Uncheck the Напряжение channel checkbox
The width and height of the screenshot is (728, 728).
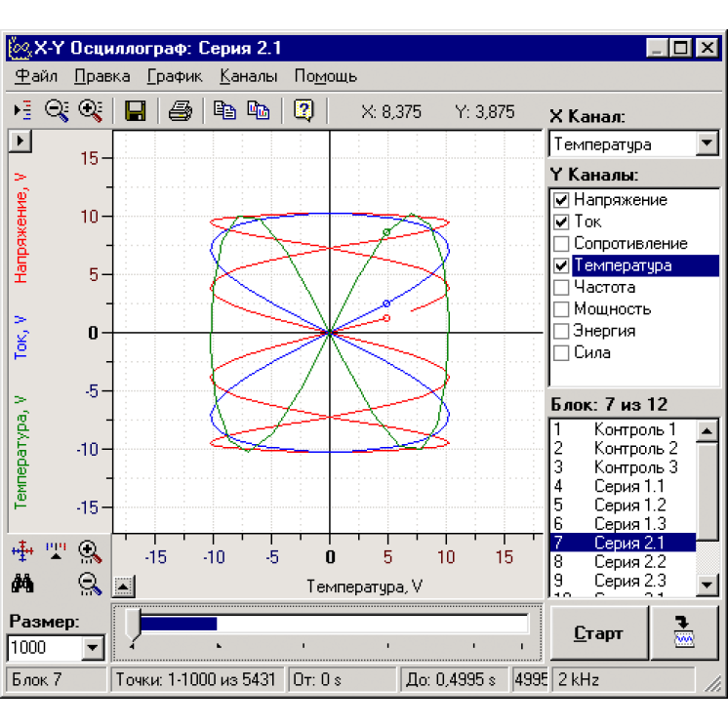[561, 200]
